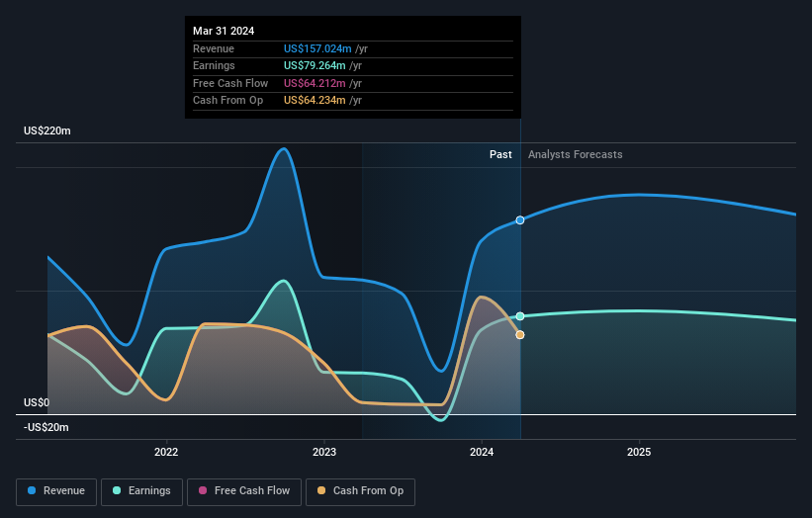Image resolution: width=812 pixels, height=518 pixels.
Task: Click the US$64.234m cash from op value
Action: click(x=315, y=101)
